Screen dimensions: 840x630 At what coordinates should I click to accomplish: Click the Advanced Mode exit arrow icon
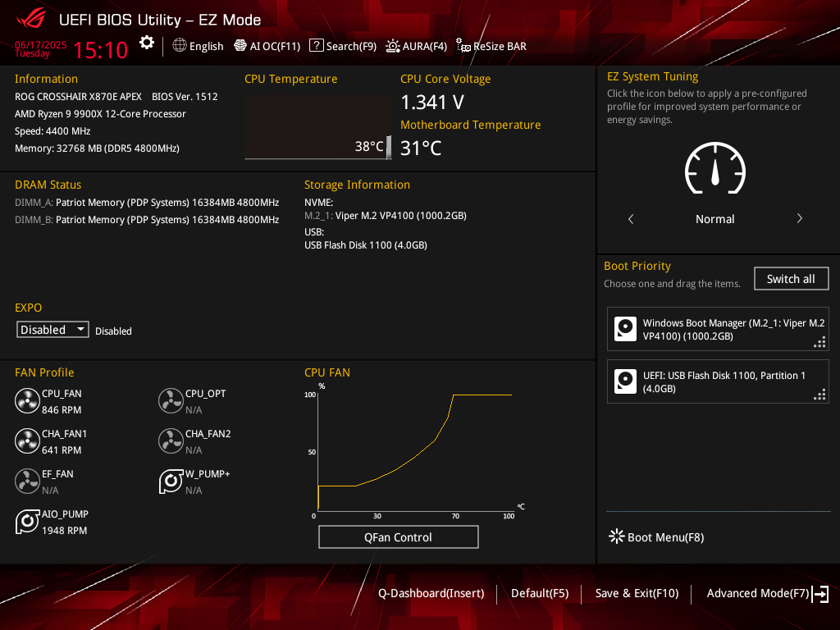pos(820,594)
